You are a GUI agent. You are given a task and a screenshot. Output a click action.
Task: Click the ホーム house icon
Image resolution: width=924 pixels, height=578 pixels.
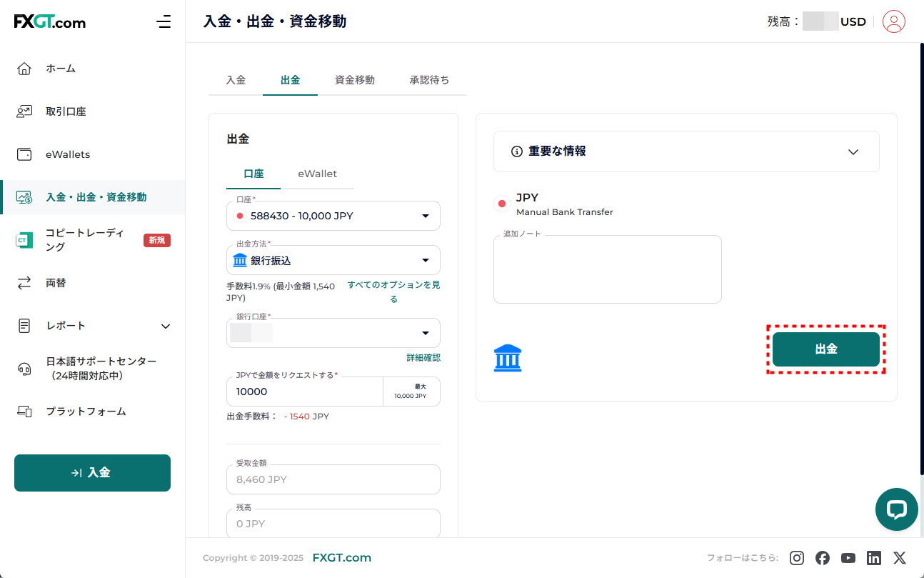(x=24, y=69)
